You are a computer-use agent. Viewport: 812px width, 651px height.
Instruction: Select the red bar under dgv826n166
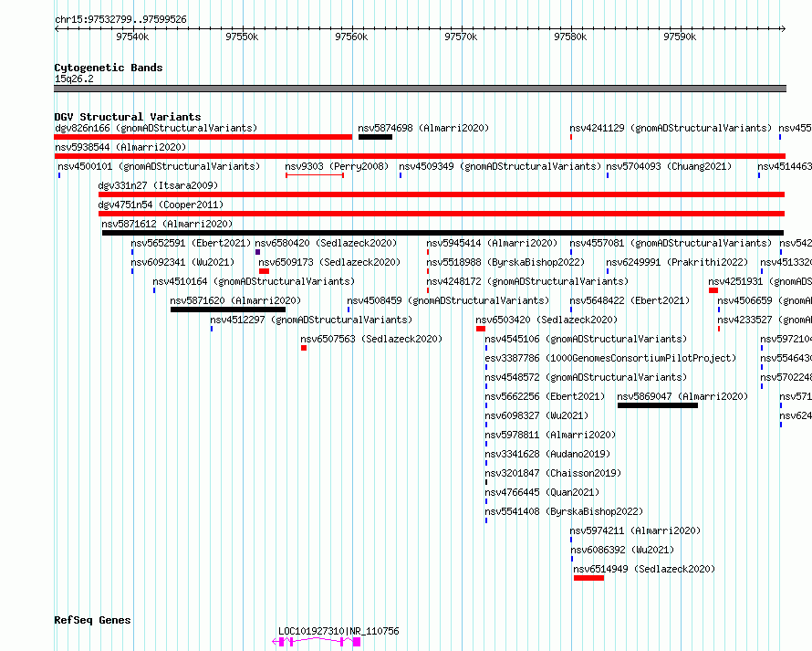click(x=203, y=137)
